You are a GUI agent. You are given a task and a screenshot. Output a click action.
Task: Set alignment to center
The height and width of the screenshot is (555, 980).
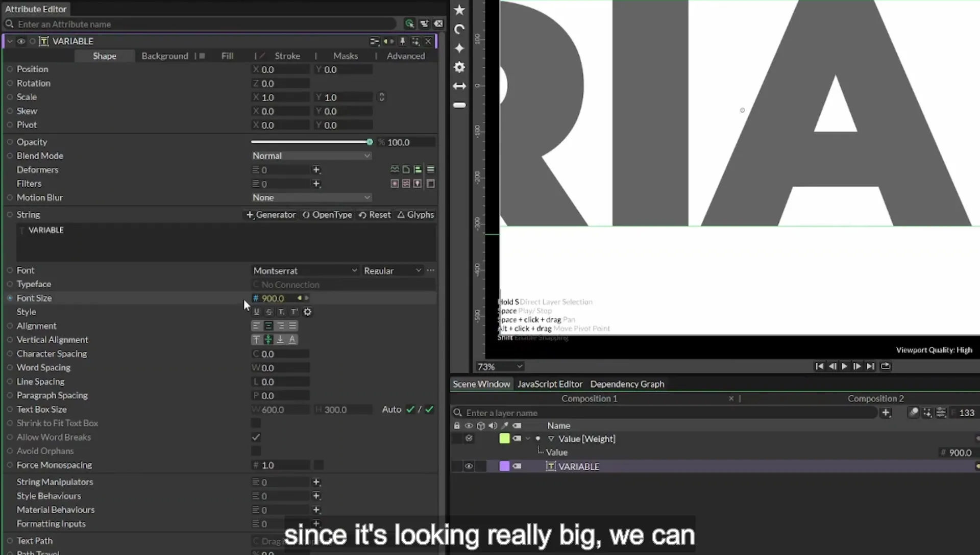pyautogui.click(x=268, y=325)
